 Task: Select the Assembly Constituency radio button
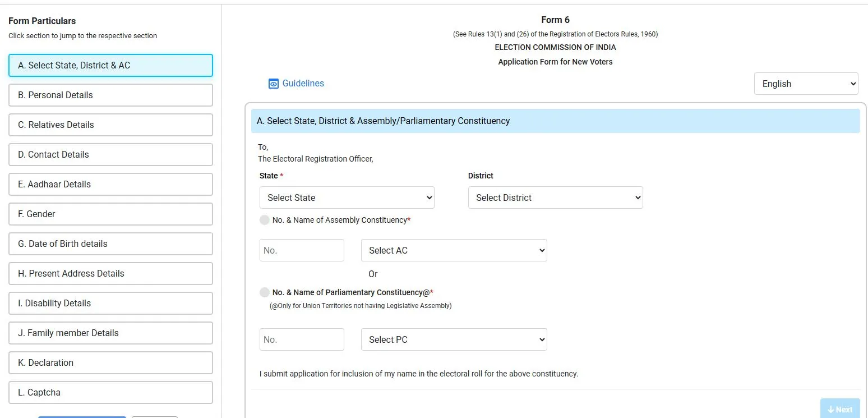[265, 220]
